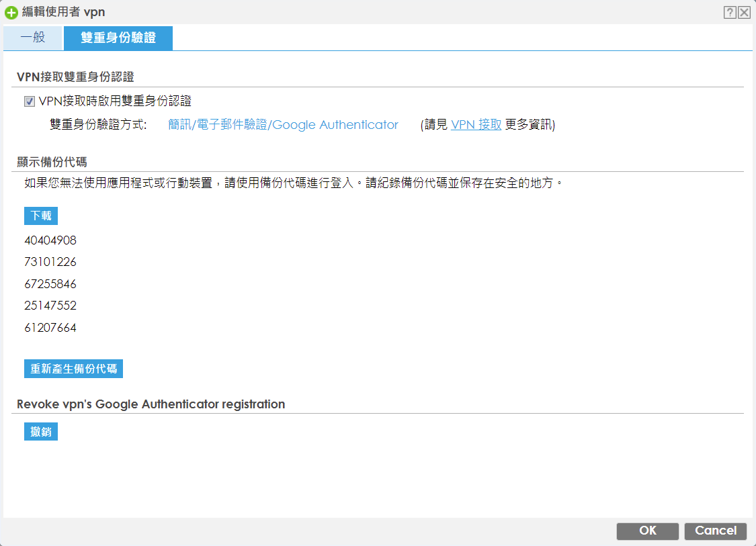Select backup code 40404908
756x546 pixels.
50,240
